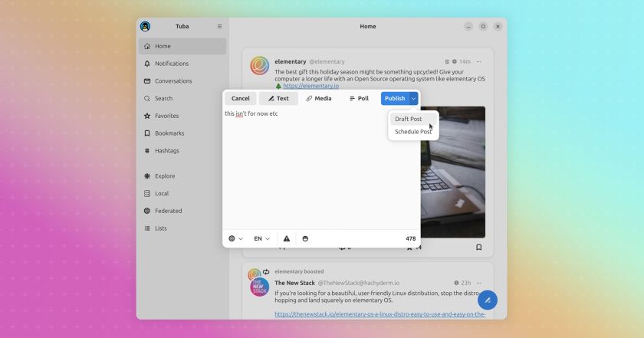Open the account avatar in sidebar header
This screenshot has height=338, width=644.
[145, 26]
